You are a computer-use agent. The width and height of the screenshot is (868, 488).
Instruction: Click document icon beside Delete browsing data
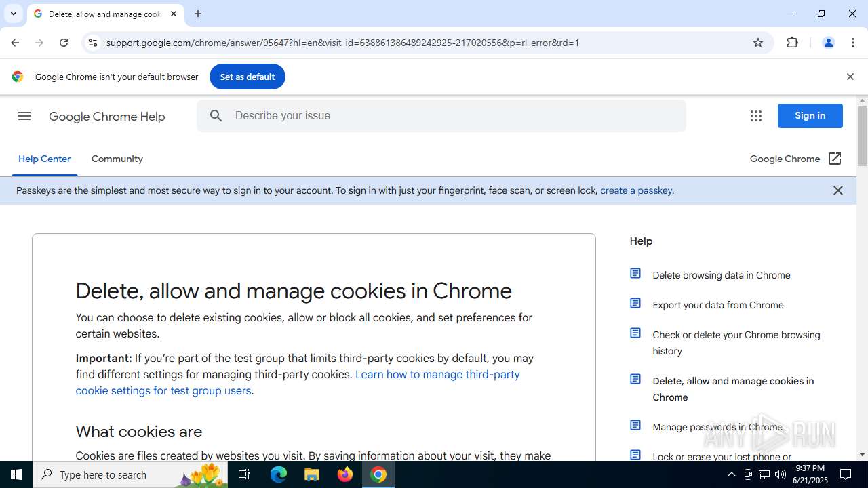635,273
